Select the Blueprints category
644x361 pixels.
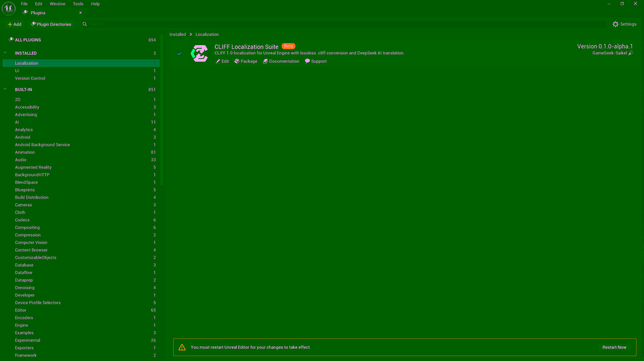click(81, 190)
